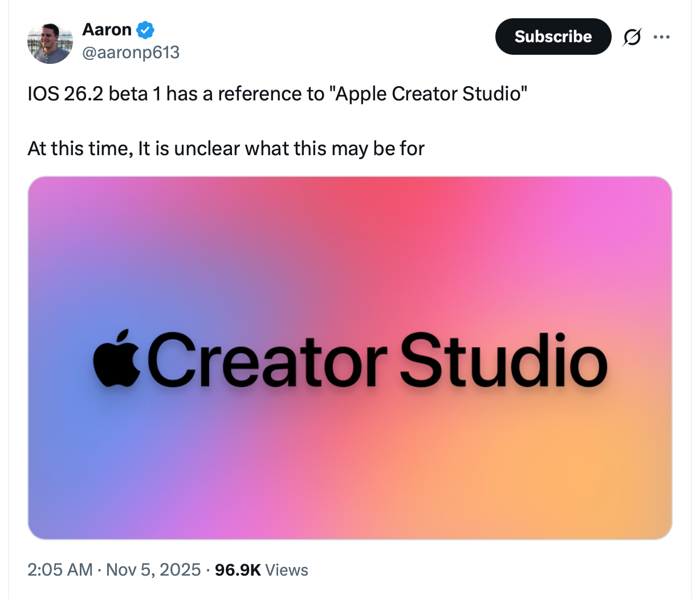Image resolution: width=700 pixels, height=599 pixels.
Task: Click the avatar thumbnail of Aaron
Action: click(x=50, y=42)
